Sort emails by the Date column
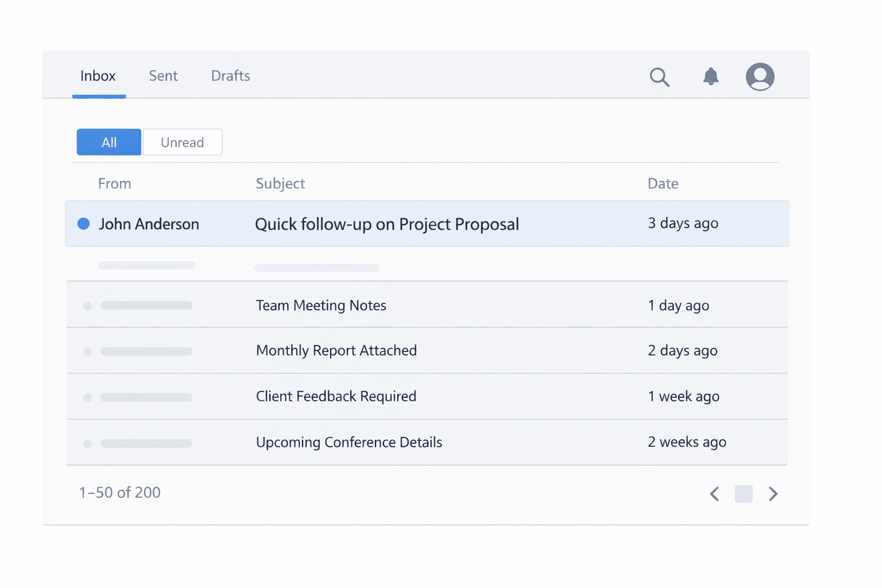Image resolution: width=882 pixels, height=588 pixels. 663,183
